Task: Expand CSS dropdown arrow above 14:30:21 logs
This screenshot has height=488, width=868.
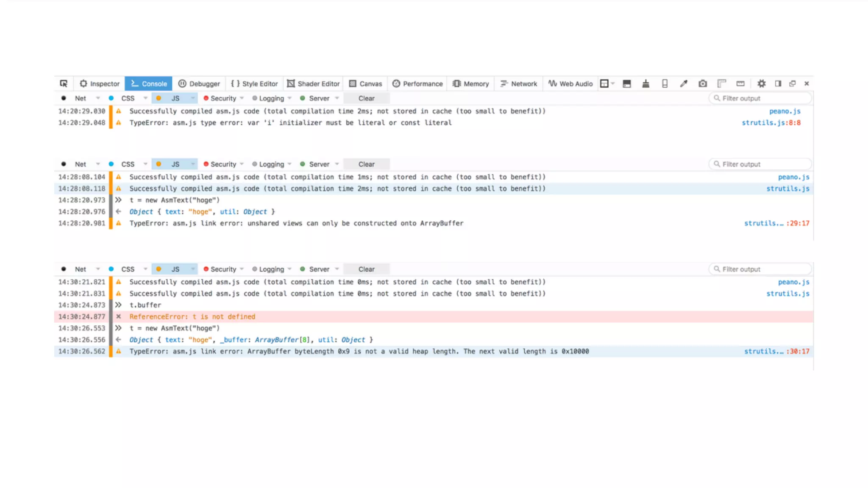Action: pyautogui.click(x=145, y=269)
